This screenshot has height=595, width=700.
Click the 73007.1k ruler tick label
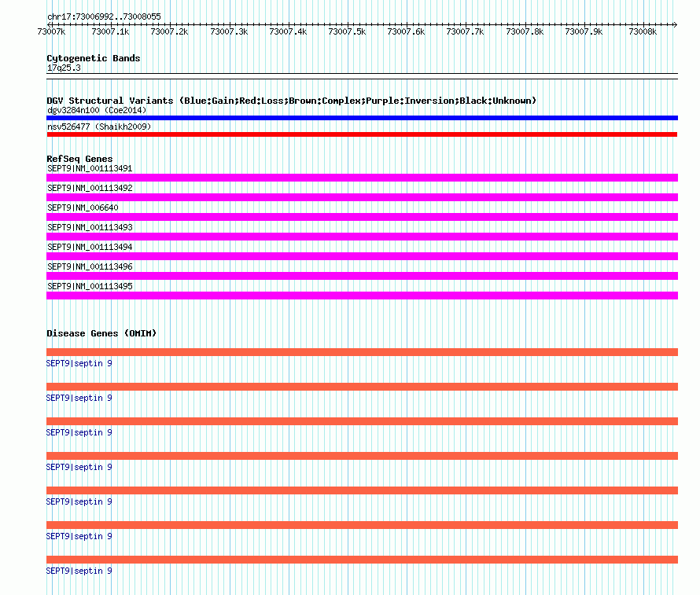click(110, 31)
